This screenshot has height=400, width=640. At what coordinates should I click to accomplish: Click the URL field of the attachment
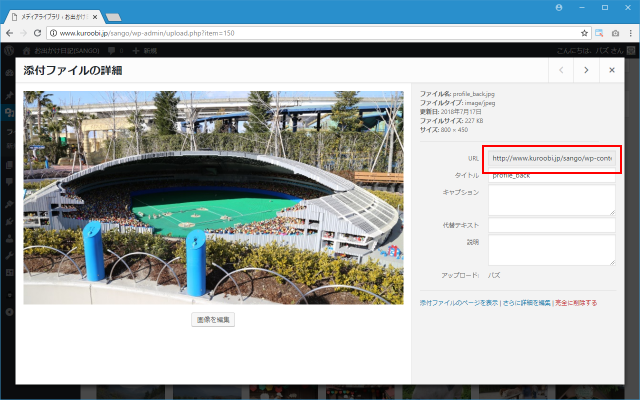pyautogui.click(x=552, y=158)
